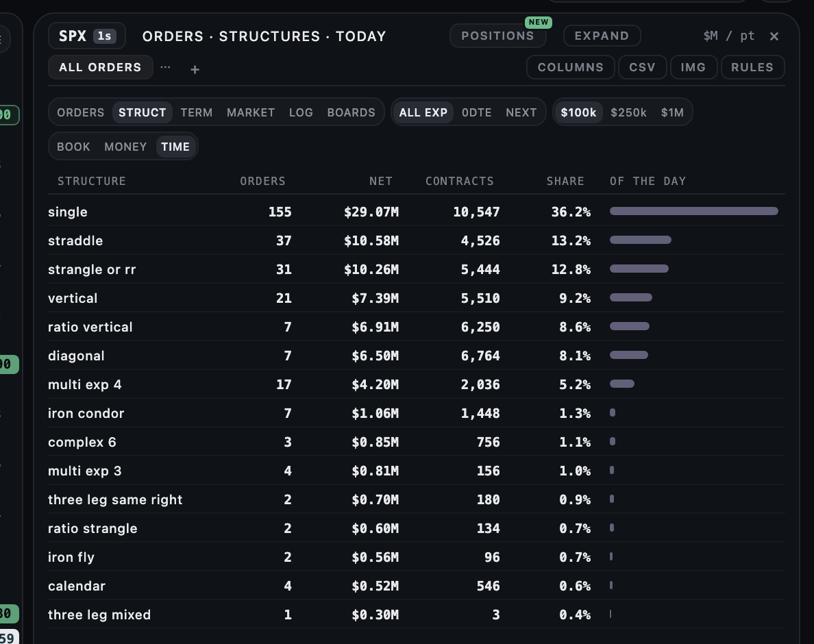Choose the MONEY mode
Viewport: 814px width, 644px height.
pos(125,147)
